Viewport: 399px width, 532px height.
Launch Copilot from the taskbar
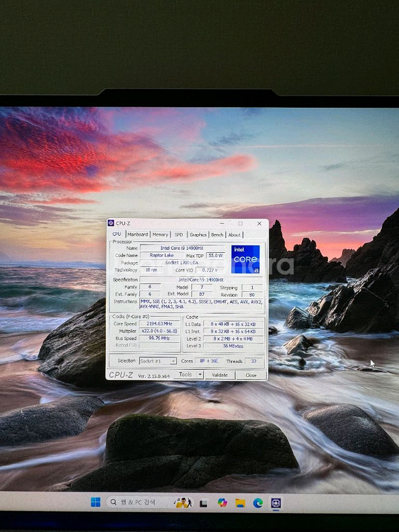pos(222,503)
